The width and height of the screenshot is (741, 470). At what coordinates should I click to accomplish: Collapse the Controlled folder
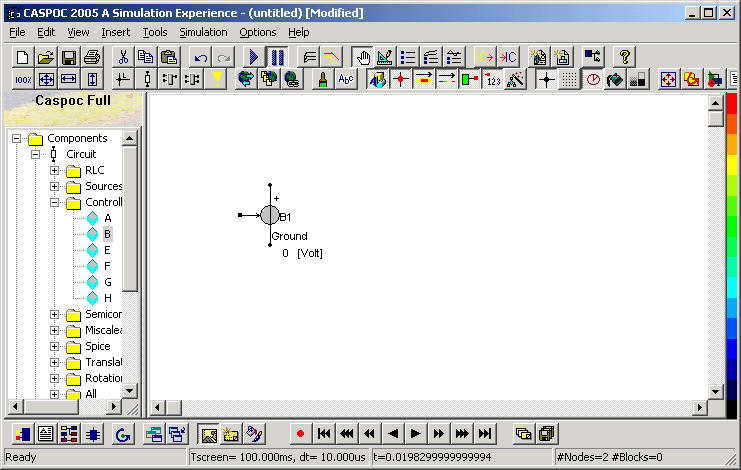point(54,203)
